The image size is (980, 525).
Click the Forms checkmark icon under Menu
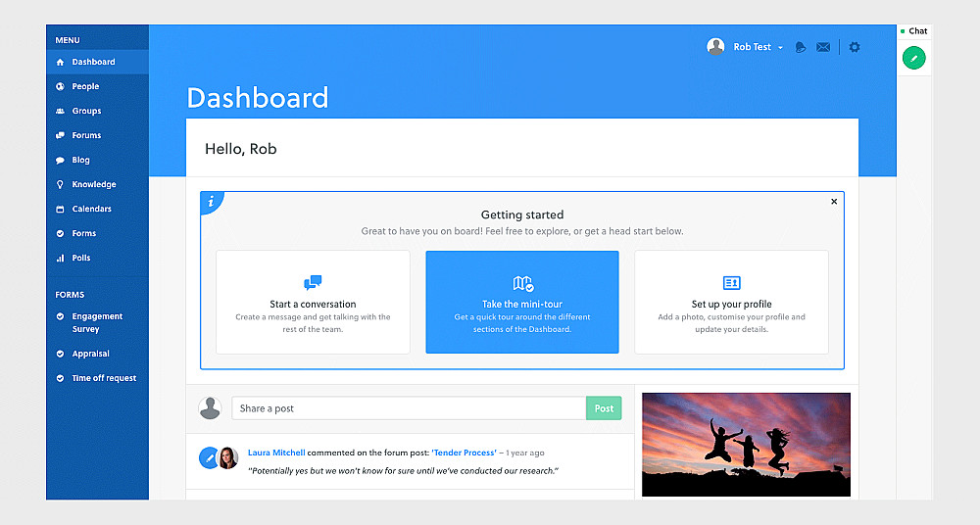[60, 233]
